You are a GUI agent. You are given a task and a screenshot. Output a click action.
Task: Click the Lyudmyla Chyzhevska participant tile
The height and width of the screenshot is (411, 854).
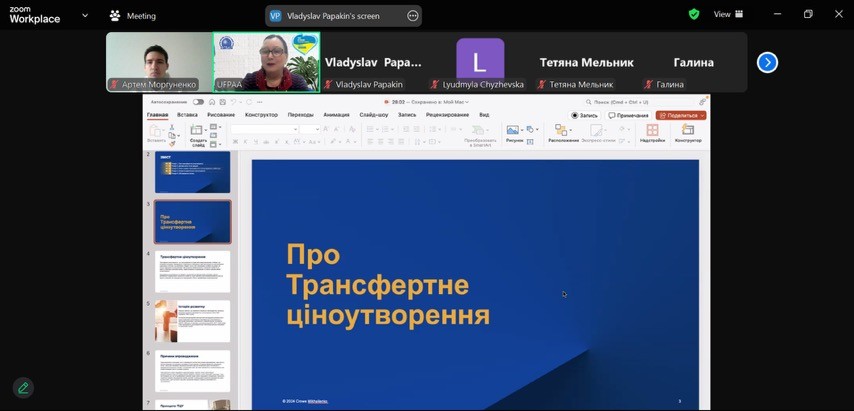[479, 62]
